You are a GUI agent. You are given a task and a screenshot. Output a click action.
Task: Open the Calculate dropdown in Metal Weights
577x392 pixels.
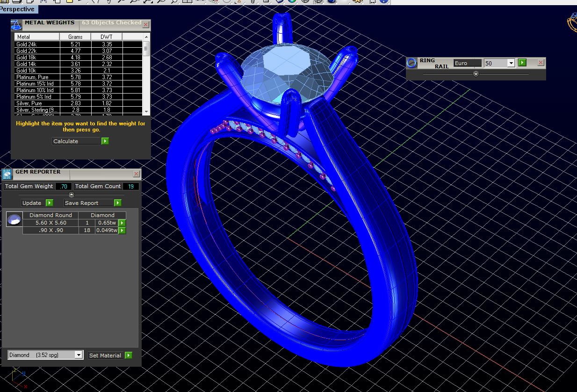(x=76, y=141)
